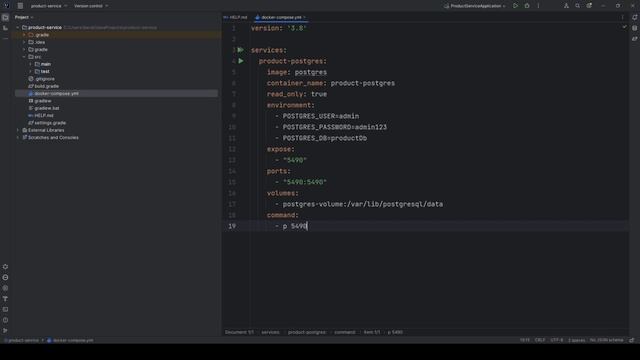Open the Terminal tool window icon
The height and width of the screenshot is (360, 640).
[5, 309]
